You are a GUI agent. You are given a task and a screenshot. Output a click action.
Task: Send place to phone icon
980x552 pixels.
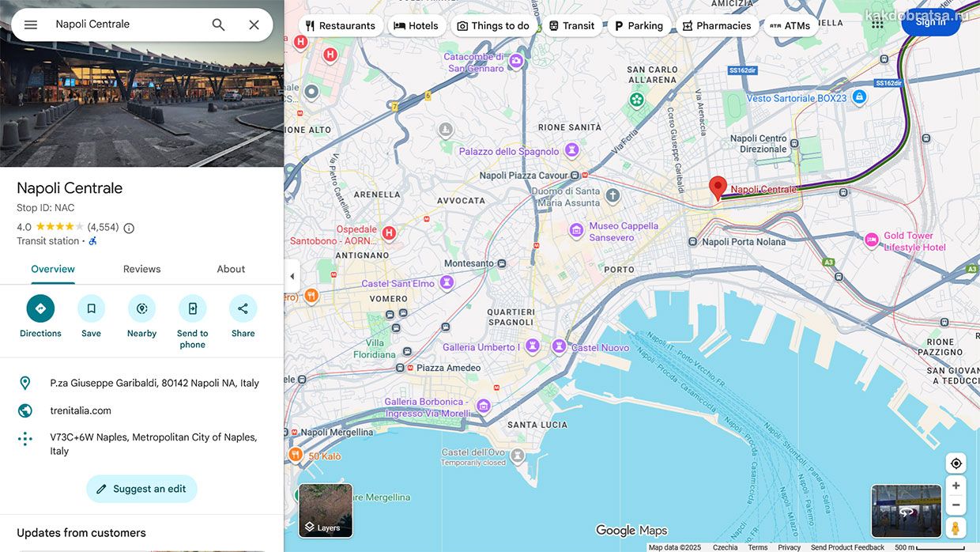192,308
